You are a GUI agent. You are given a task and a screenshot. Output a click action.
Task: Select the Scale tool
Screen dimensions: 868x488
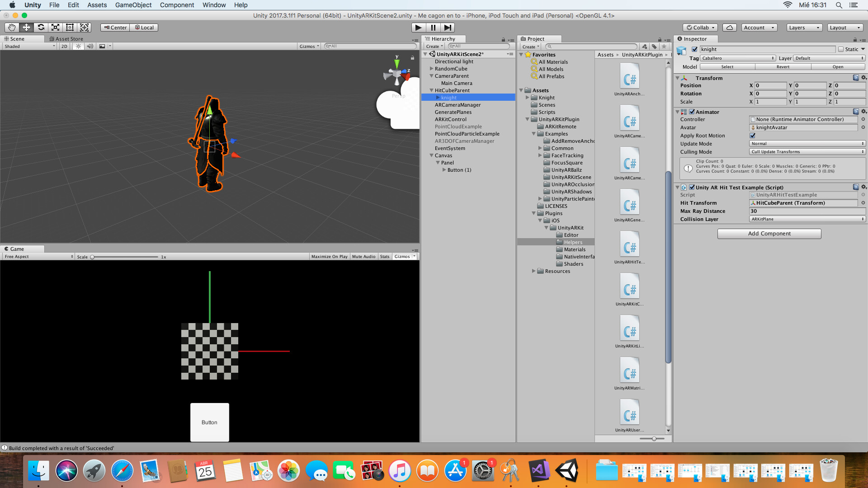coord(55,28)
